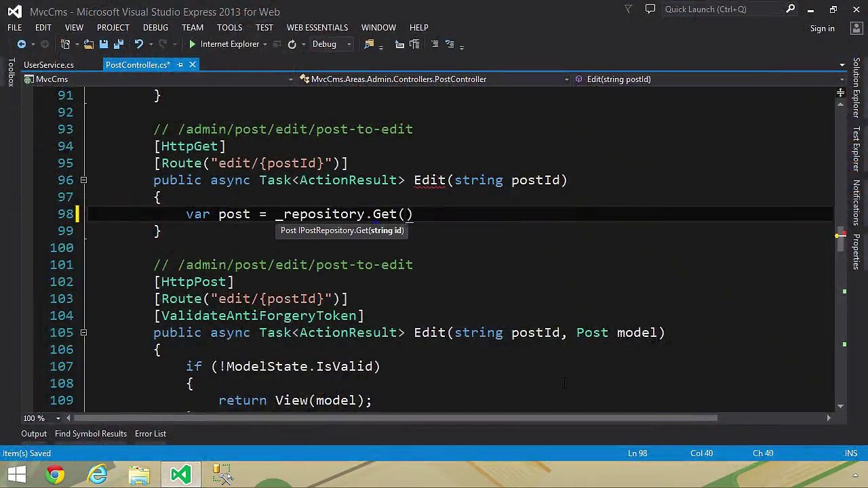868x488 pixels.
Task: Start debugging with the green play icon
Action: point(193,44)
